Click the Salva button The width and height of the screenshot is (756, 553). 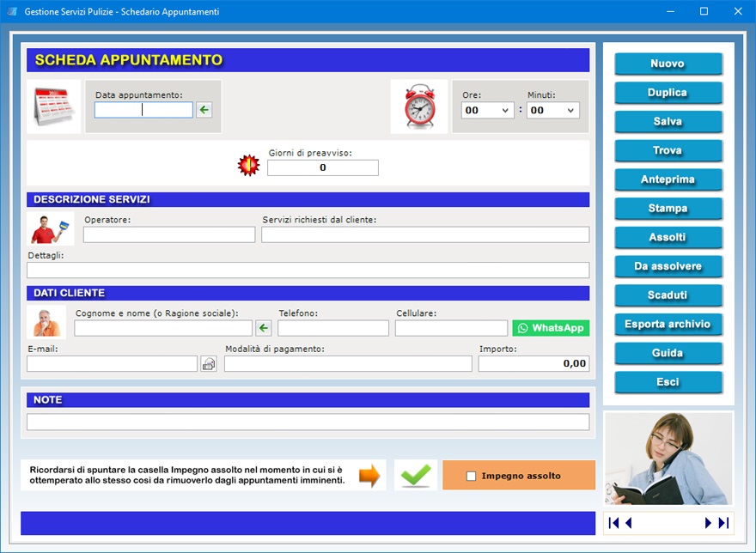coord(668,122)
